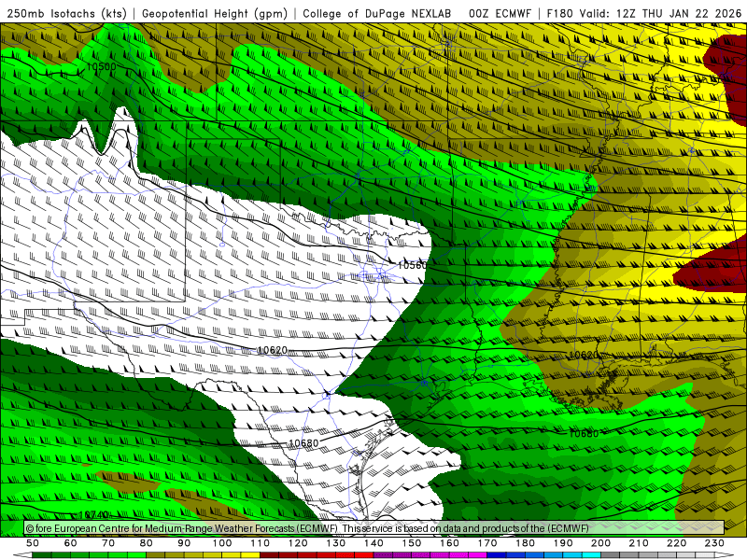
Task: Click the 110 value on color scale
Action: (x=261, y=543)
